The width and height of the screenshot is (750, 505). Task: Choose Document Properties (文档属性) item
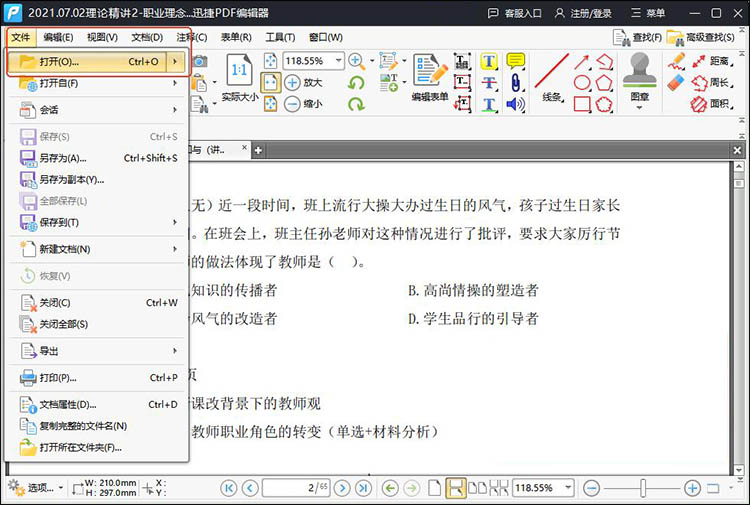(98, 405)
